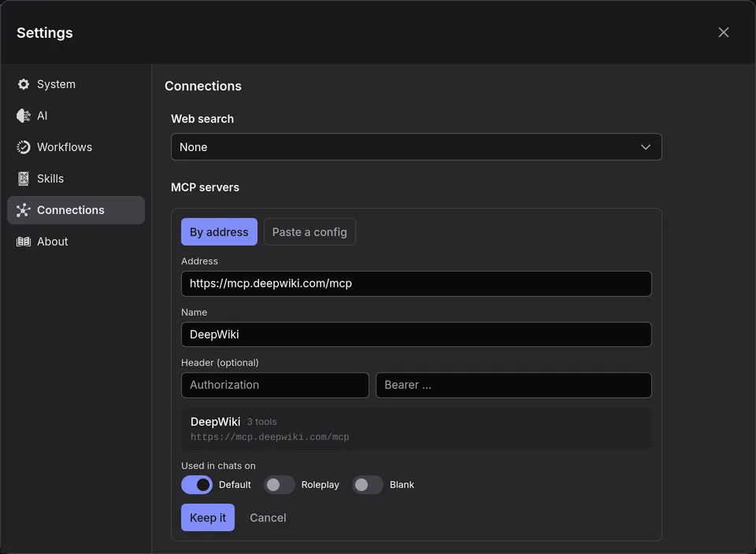Screen dimensions: 756x554
Task: Click the Authorization header key field
Action: [x=275, y=385]
